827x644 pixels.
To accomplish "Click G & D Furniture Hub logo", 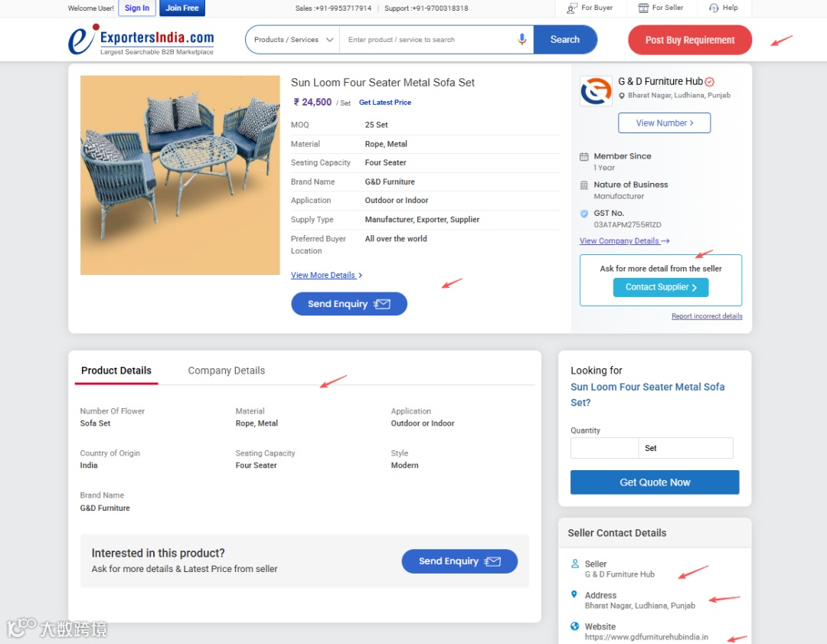I will pos(596,91).
